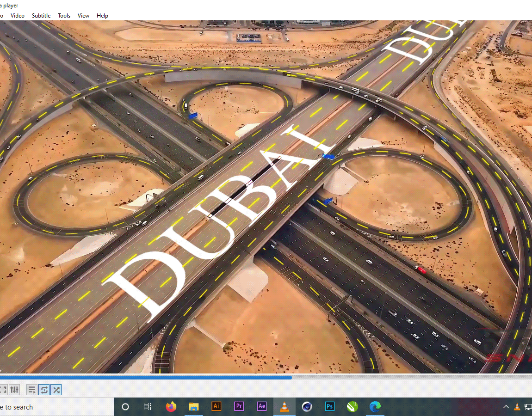This screenshot has width=532, height=416.
Task: Open the View menu
Action: [x=83, y=16]
